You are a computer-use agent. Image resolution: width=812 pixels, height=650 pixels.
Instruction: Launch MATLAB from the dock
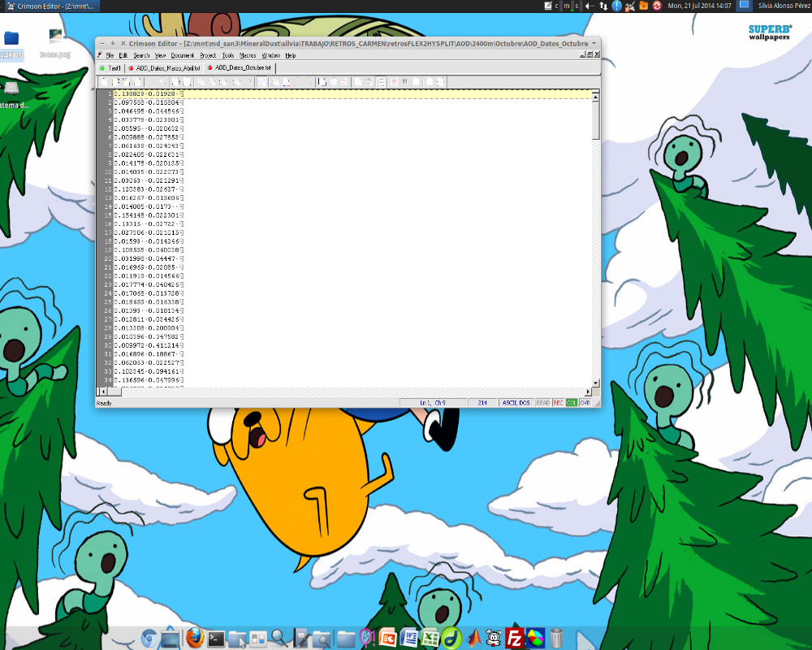click(x=473, y=638)
